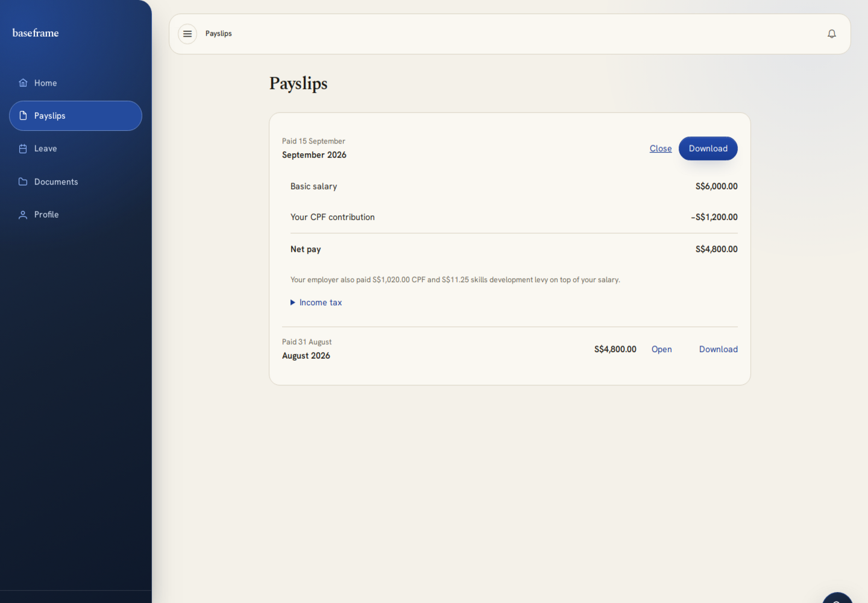Click the −S$1,200.00 amount
Viewport: 868px width, 603px height.
pos(714,217)
